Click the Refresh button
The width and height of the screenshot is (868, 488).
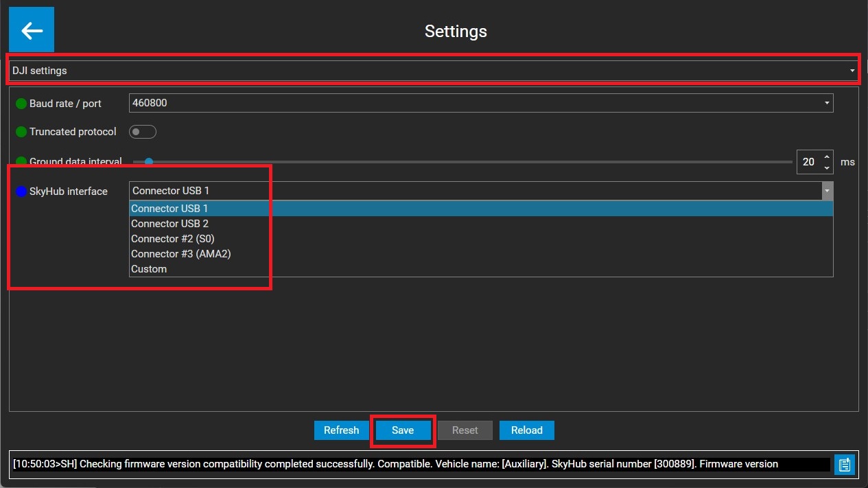pos(342,430)
